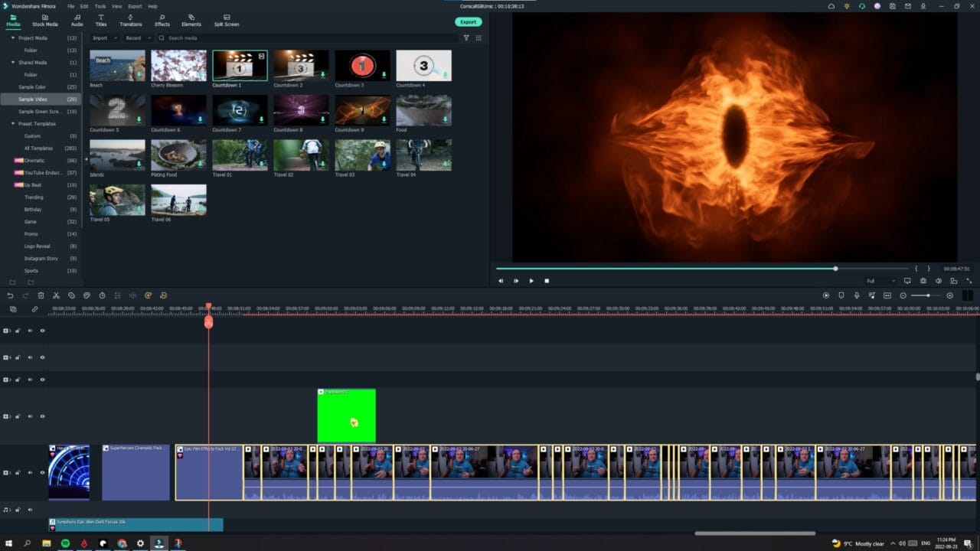The height and width of the screenshot is (551, 980).
Task: Delete selected clip with the trash icon
Action: 41,295
